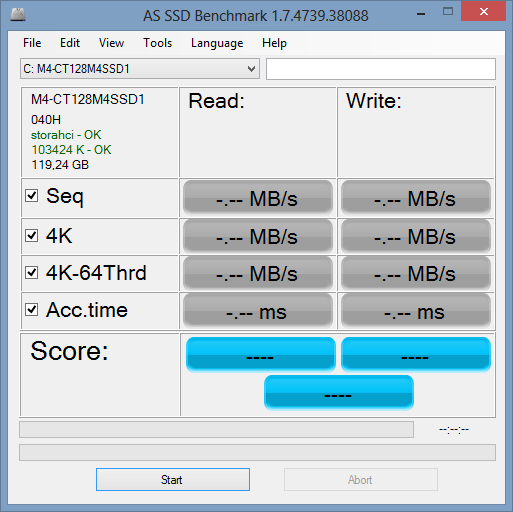Click the empty text field beside drive selector
Screen dimensions: 513x512
click(381, 69)
